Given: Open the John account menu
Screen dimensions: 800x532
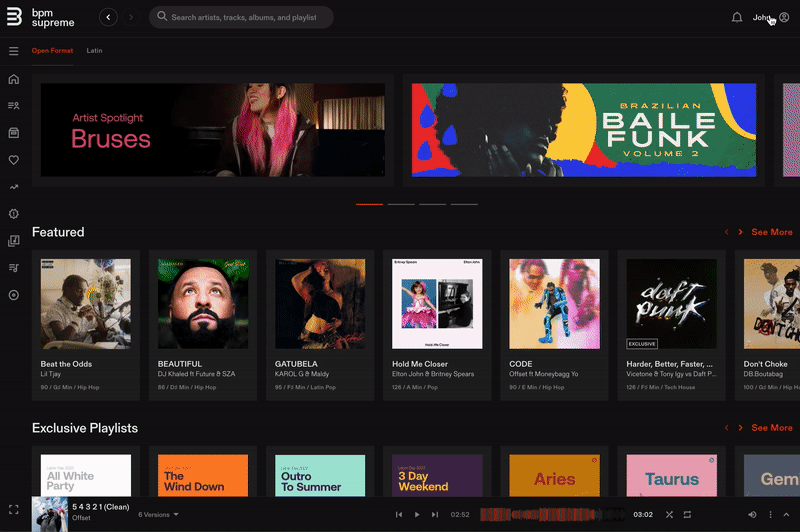Looking at the screenshot, I should click(761, 17).
